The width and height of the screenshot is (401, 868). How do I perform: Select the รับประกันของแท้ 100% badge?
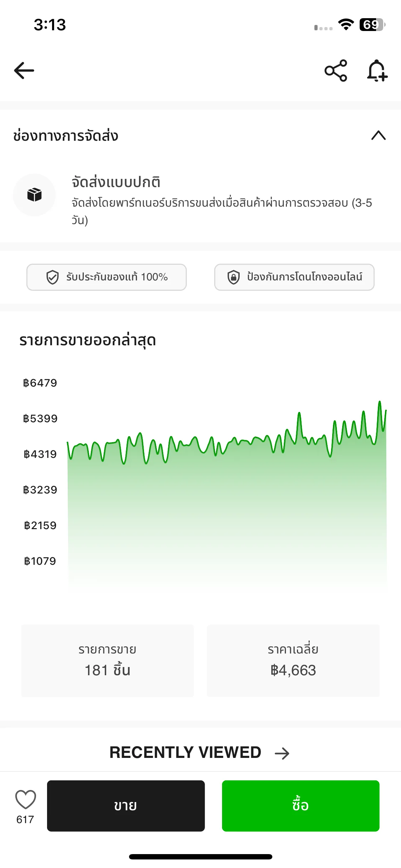pos(107,277)
